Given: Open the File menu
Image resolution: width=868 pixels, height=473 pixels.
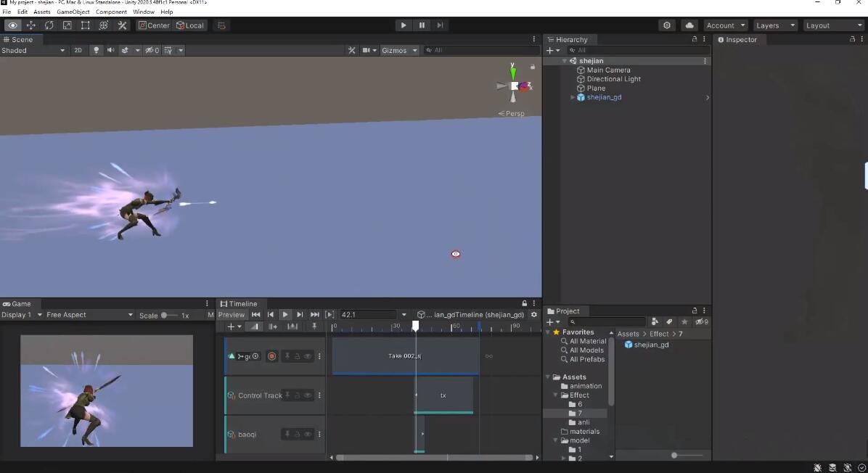Looking at the screenshot, I should [x=7, y=12].
